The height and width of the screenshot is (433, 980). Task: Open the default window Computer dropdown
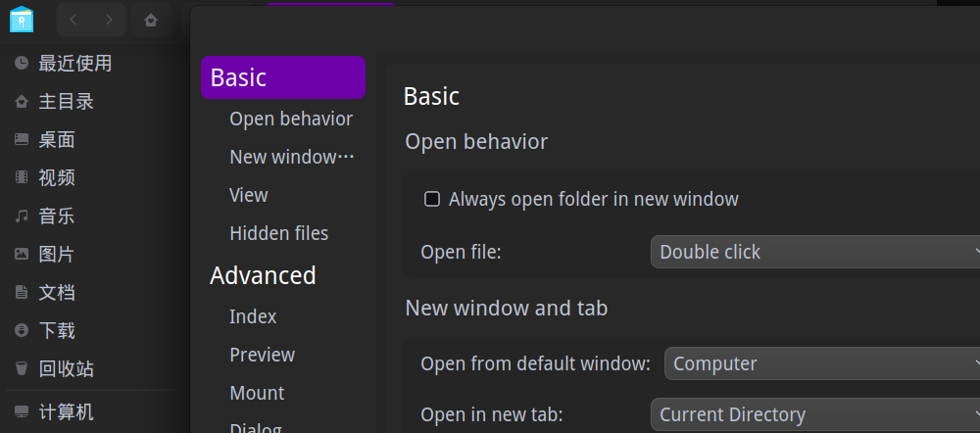tap(821, 363)
